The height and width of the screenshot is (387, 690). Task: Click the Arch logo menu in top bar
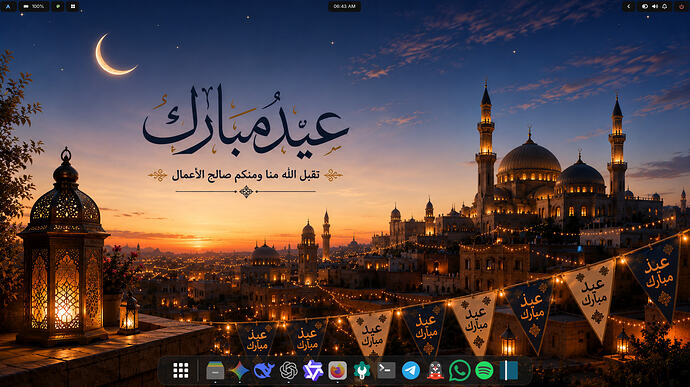[x=8, y=7]
